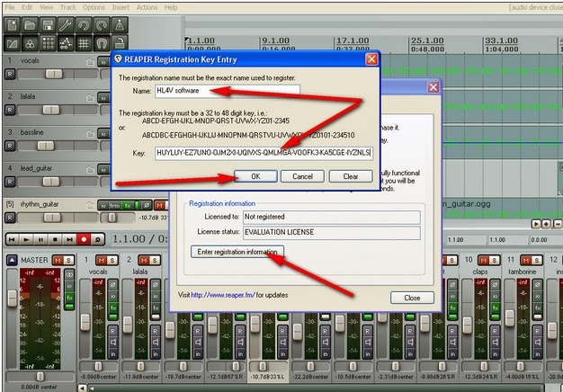The height and width of the screenshot is (392, 563).
Task: Click the go-to-end transport button
Action: (x=69, y=239)
